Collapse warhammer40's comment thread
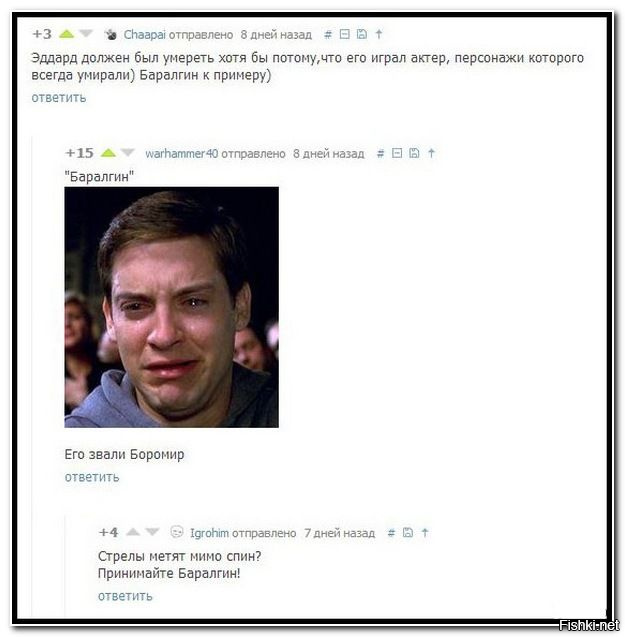The width and height of the screenshot is (625, 637). tap(397, 153)
